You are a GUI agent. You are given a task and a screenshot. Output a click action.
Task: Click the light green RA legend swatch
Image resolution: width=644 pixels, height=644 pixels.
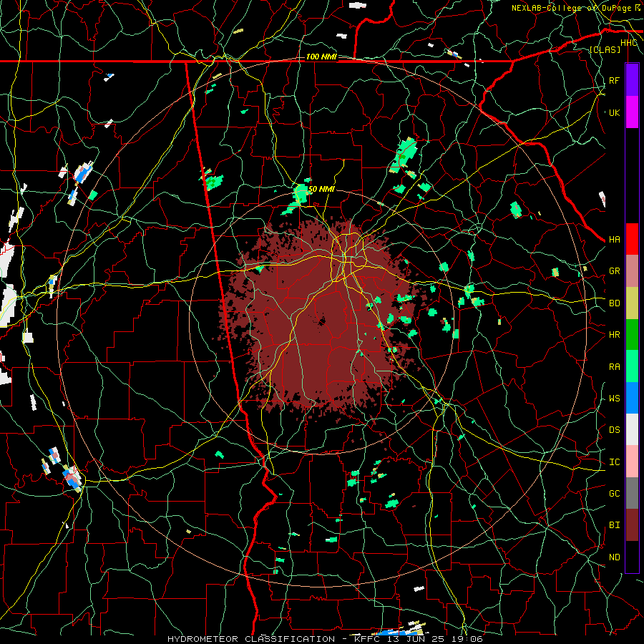pyautogui.click(x=632, y=366)
